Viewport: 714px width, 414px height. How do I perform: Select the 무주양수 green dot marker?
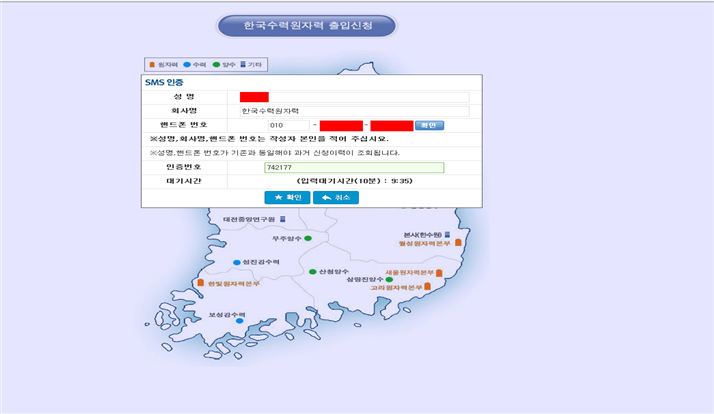[308, 238]
